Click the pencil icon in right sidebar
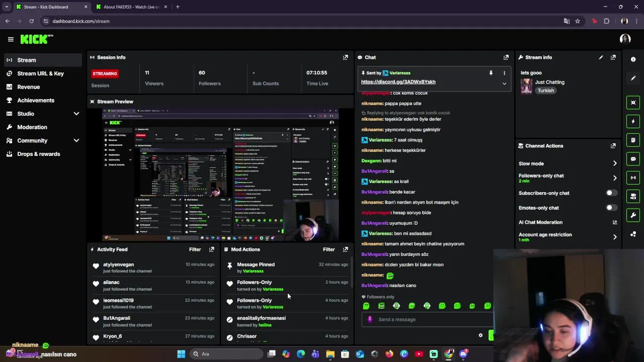 pyautogui.click(x=633, y=78)
